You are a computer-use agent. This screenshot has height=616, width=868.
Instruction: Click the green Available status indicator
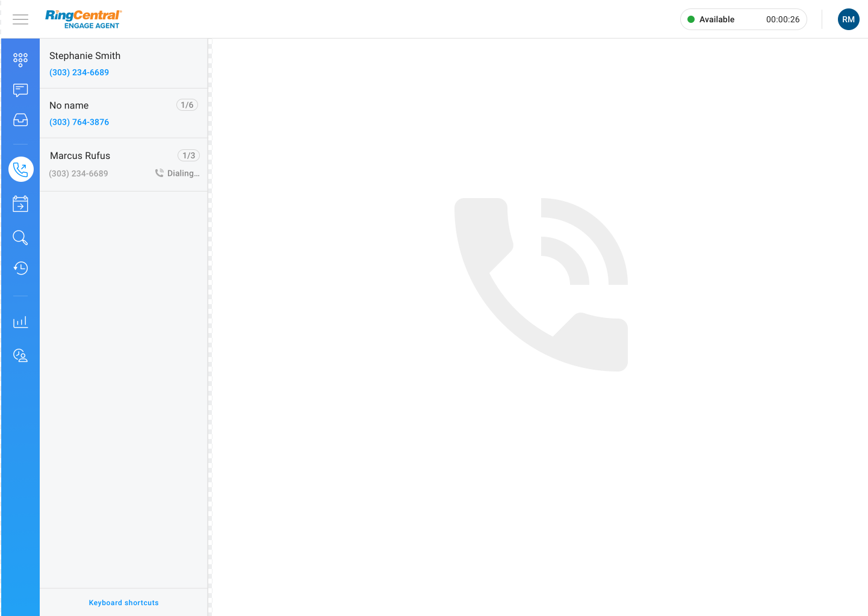(691, 19)
